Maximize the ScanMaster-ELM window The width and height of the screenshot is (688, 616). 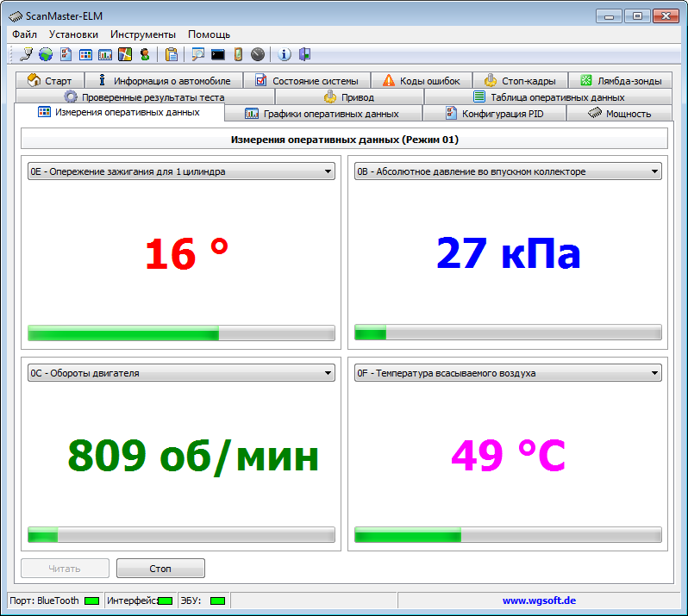[x=637, y=16]
